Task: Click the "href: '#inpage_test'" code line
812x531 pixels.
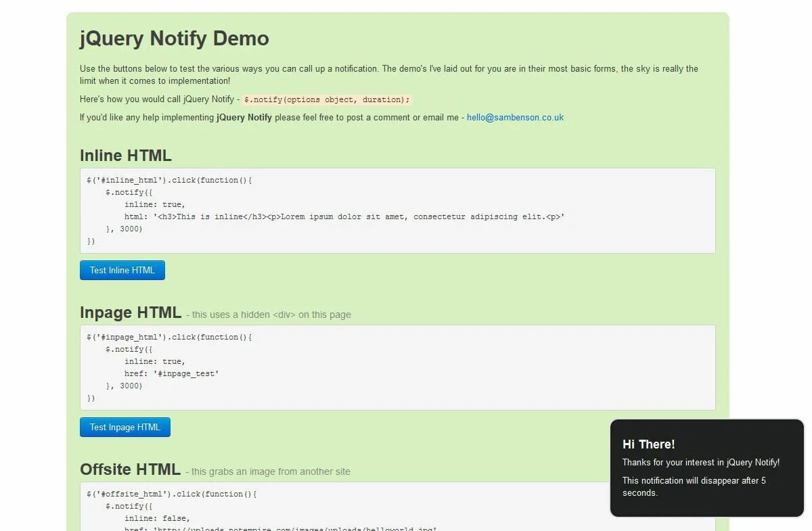Action: pyautogui.click(x=172, y=373)
